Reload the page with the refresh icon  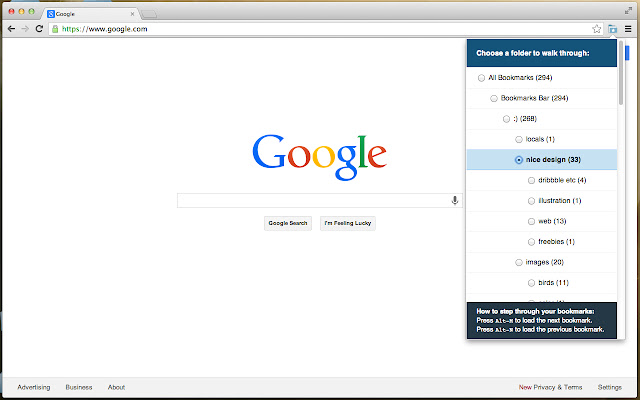(x=39, y=29)
